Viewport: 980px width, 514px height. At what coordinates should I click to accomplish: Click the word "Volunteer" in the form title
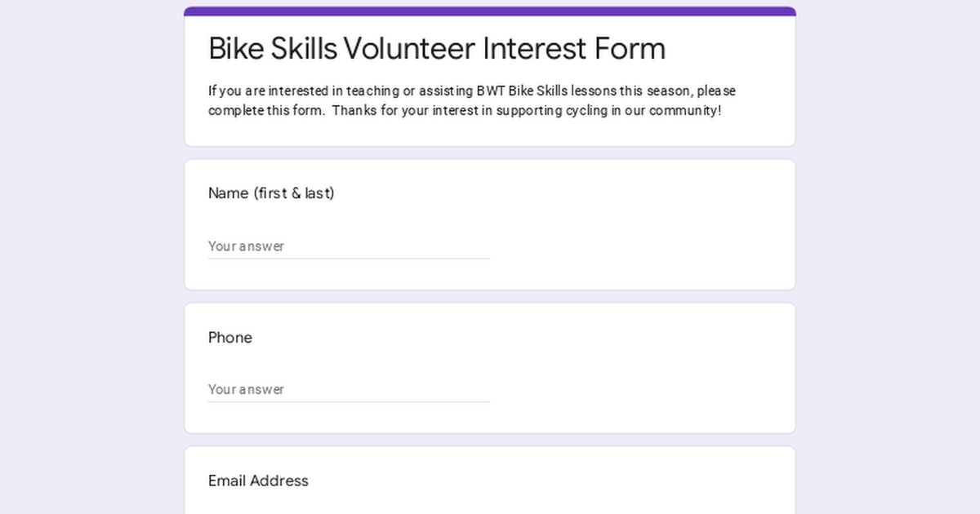409,48
